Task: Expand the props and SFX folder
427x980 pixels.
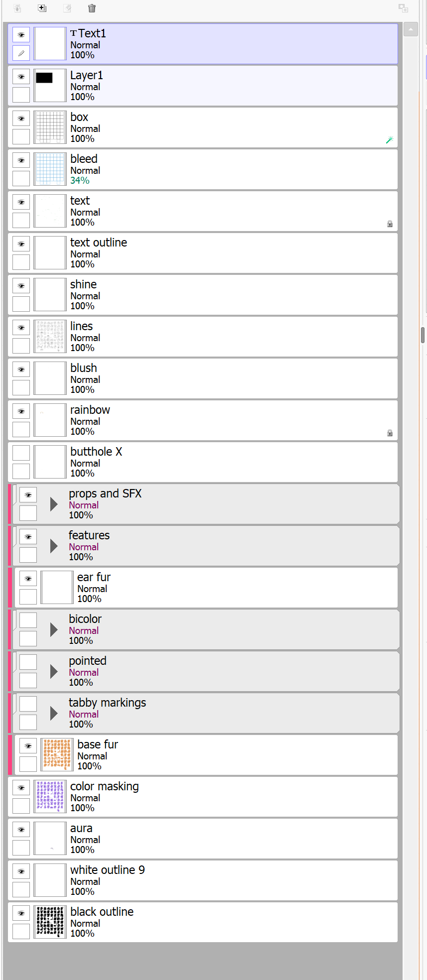Action: (x=54, y=504)
